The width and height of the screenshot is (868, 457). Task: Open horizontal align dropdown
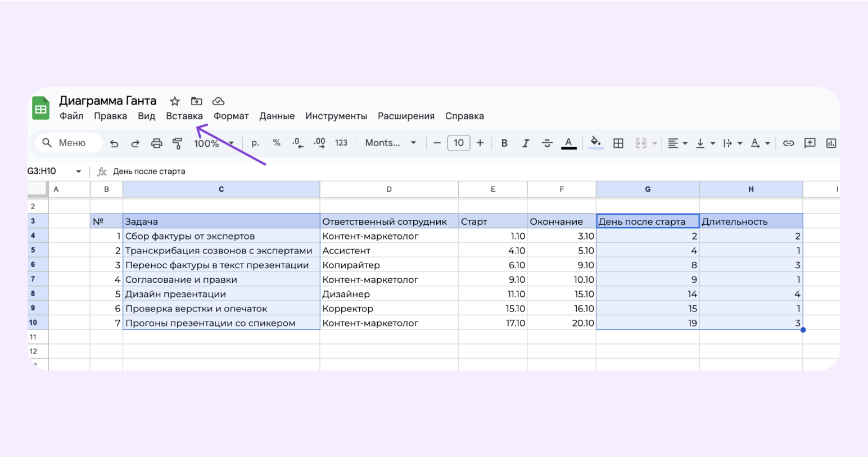677,143
